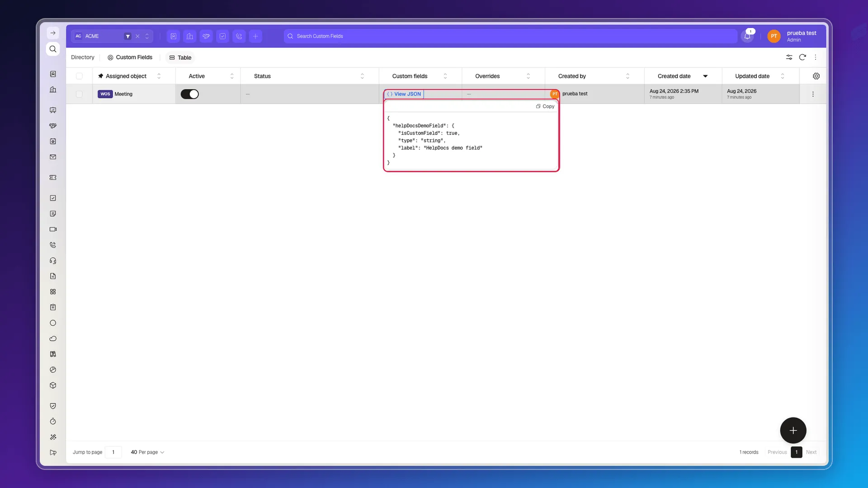
Task: Clear the ACME selection with the X
Action: (137, 36)
